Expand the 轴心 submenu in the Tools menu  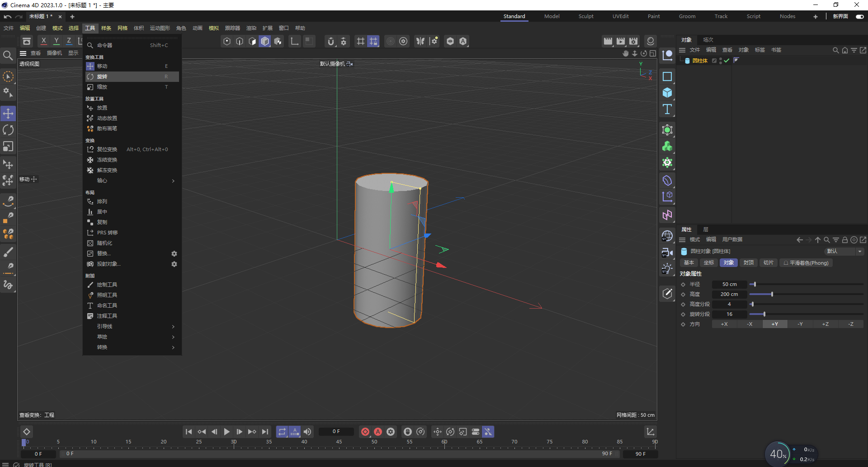coord(132,181)
